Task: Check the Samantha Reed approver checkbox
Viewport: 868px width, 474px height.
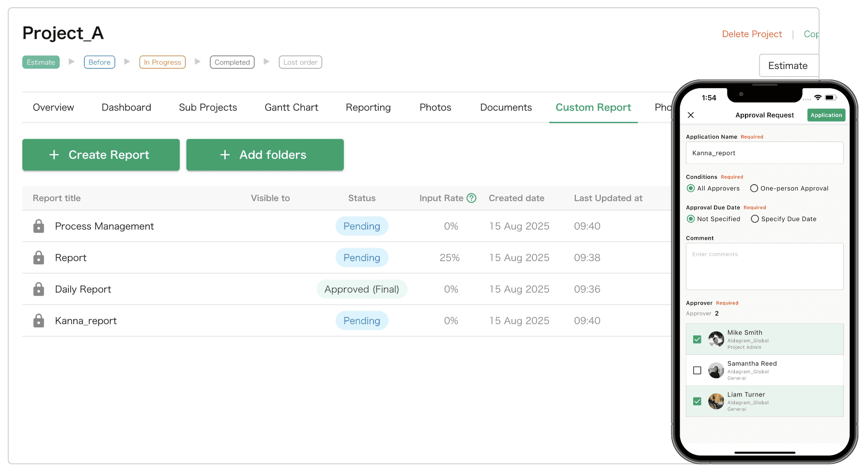Action: tap(697, 370)
